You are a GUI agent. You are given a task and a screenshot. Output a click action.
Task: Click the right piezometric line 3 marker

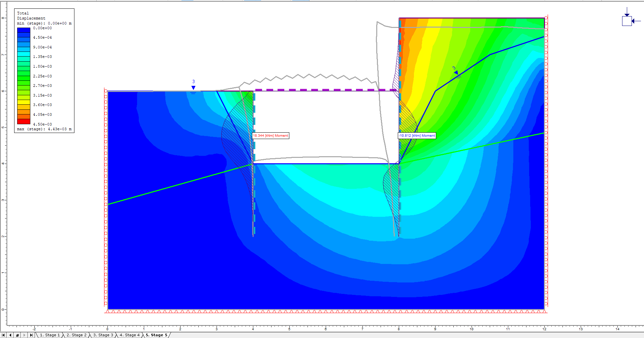pyautogui.click(x=456, y=72)
